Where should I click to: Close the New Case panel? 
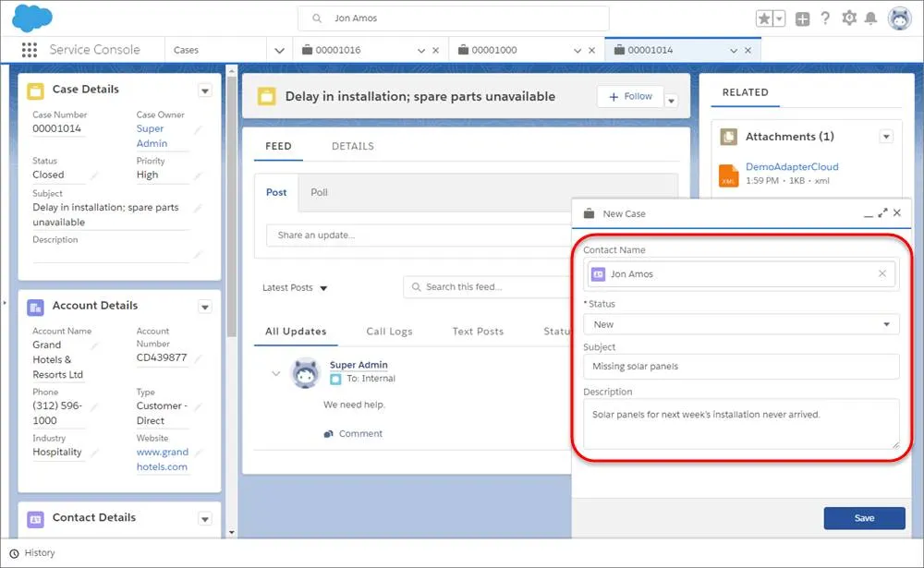(x=897, y=212)
